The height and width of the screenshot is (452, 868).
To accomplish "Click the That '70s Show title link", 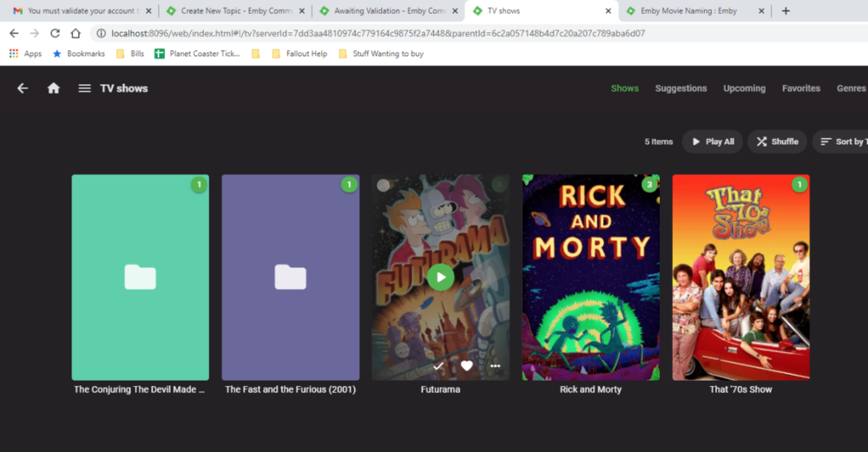I will click(x=740, y=390).
